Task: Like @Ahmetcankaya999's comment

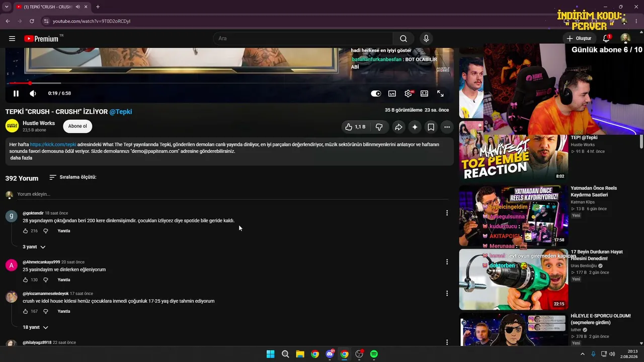Action: coord(26,280)
